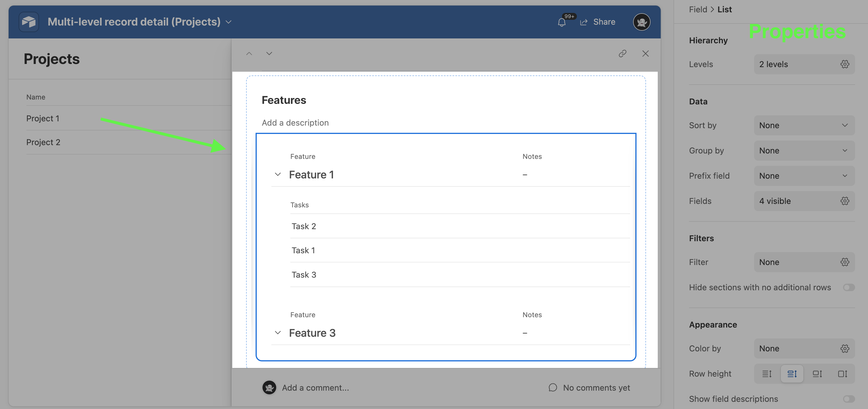
Task: Collapse the Feature 1 row
Action: (x=278, y=174)
